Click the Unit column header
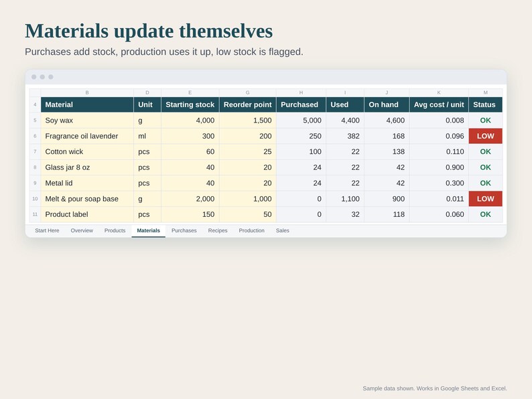This screenshot has width=532, height=399. tap(147, 104)
